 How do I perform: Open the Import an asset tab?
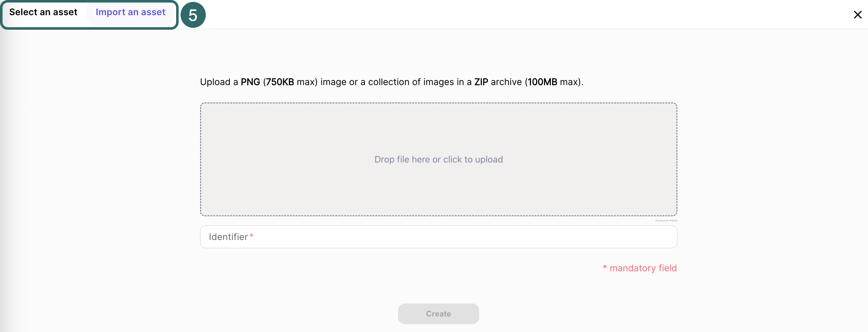(130, 12)
